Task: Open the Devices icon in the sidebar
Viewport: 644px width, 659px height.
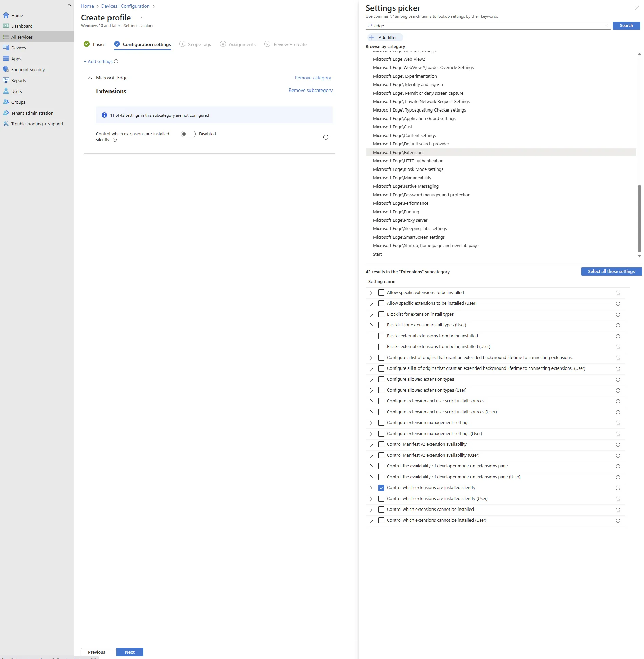Action: click(6, 48)
